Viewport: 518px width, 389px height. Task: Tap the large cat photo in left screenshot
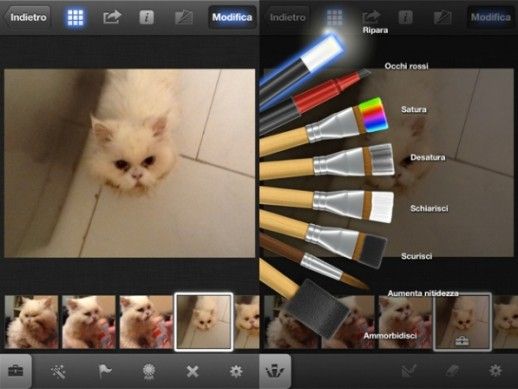click(x=129, y=163)
